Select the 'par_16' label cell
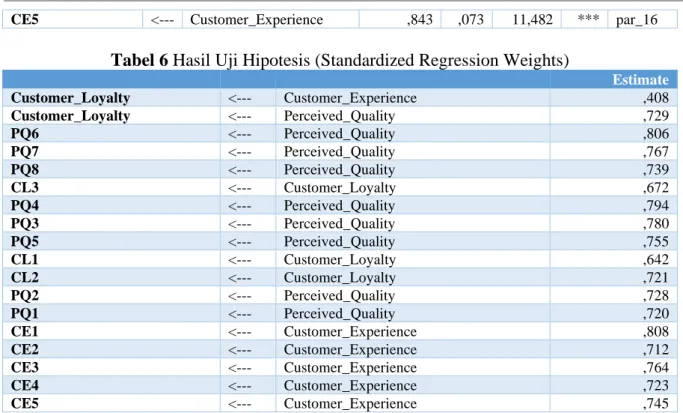The image size is (683, 413). [x=636, y=20]
